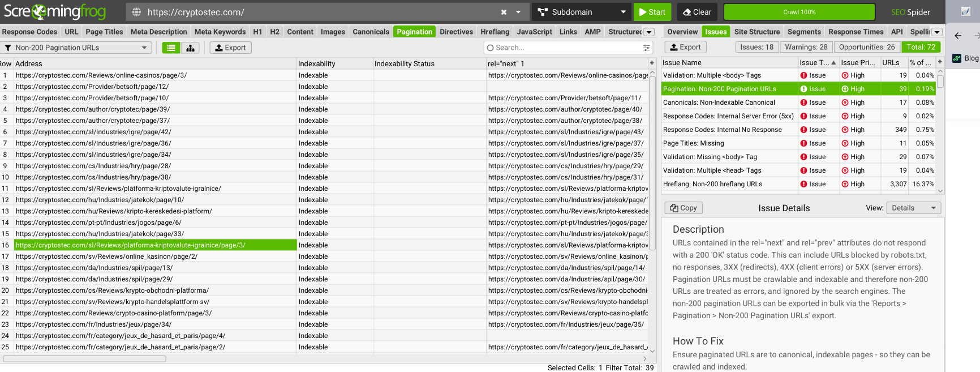Viewport: 980px width, 372px height.
Task: Click the Issues table vertical scrollbar
Action: [x=940, y=82]
